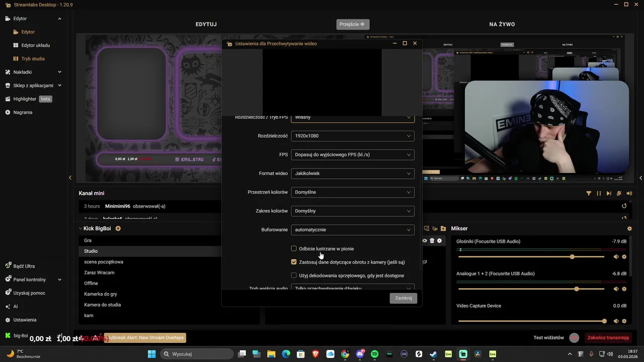Screen dimensions: 644x362
Task: Open Głośniki source settings gear
Action: click(x=624, y=257)
